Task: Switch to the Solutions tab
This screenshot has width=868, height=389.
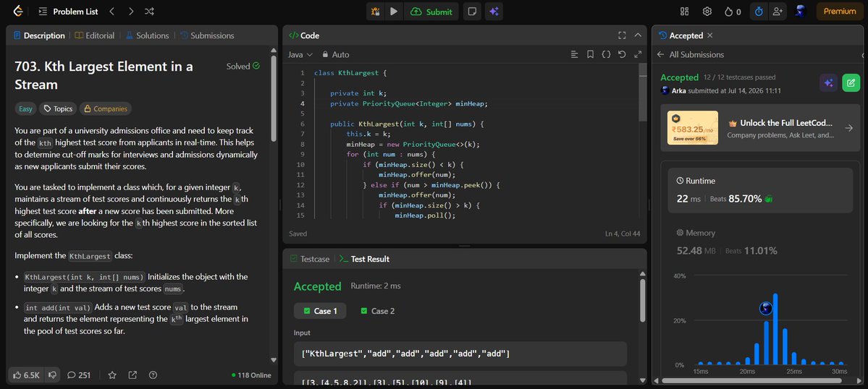Action: click(x=147, y=35)
